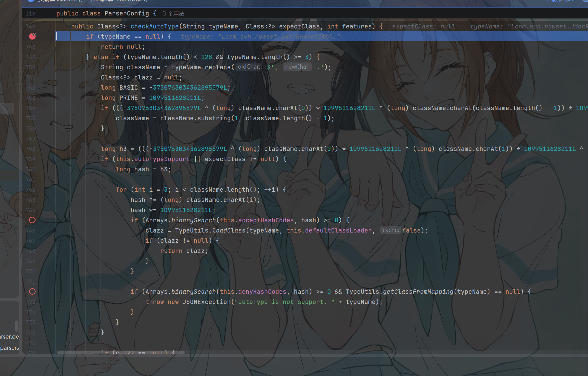Screen dimensions: 588x376
Task: Click the 'expectClass: null' debugger inline value
Action: [423, 27]
